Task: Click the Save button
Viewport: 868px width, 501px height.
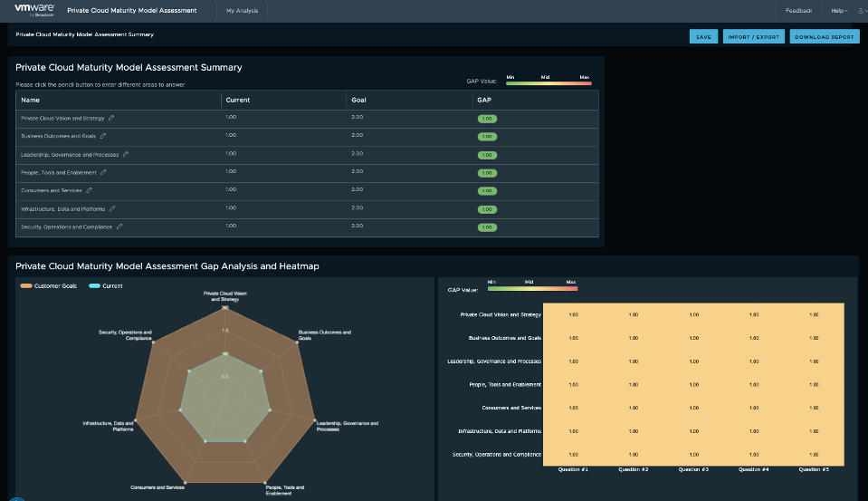Action: [703, 37]
